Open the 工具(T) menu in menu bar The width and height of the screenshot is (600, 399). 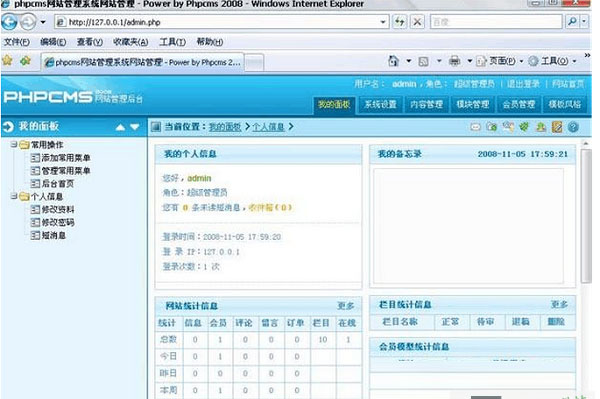[173, 42]
